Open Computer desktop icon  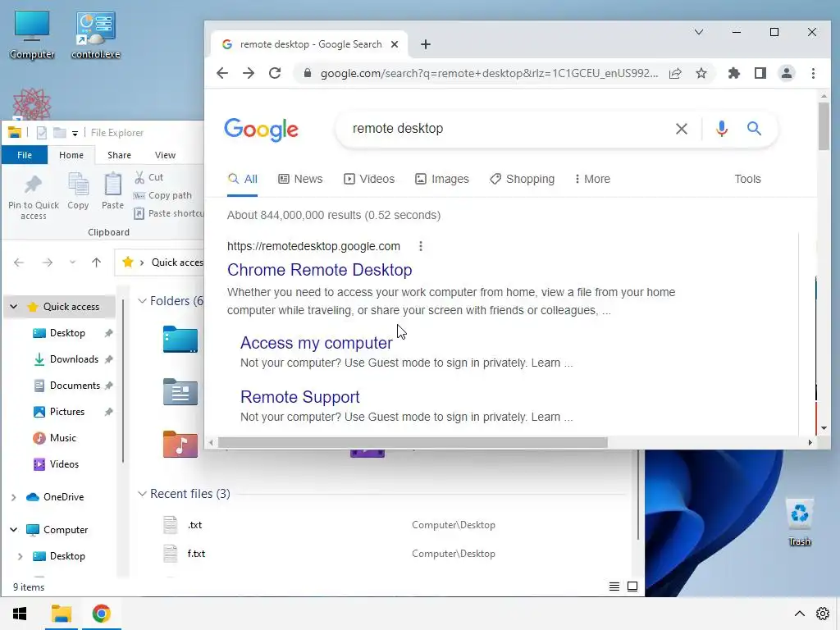[32, 34]
